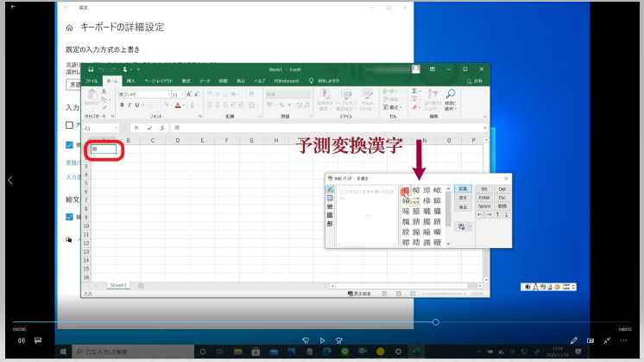Image resolution: width=644 pixels, height=362 pixels.
Task: Play the video with the play button
Action: coord(322,340)
